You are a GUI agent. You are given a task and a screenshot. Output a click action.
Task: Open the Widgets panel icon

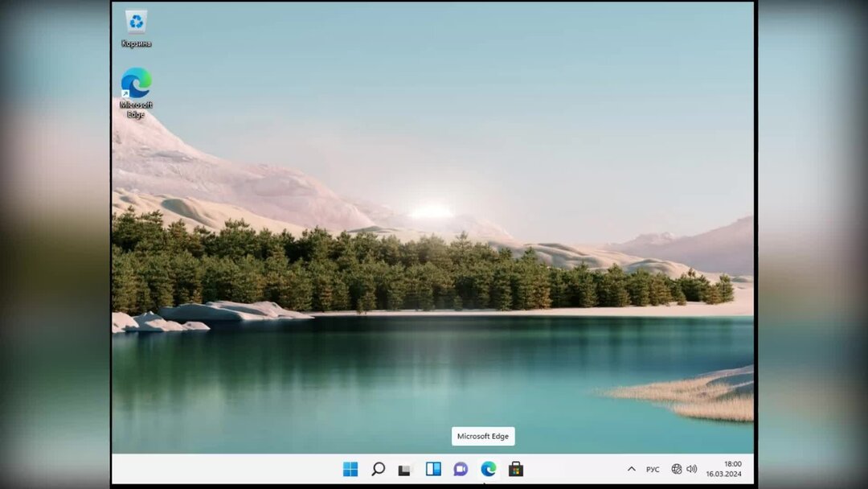(x=433, y=469)
